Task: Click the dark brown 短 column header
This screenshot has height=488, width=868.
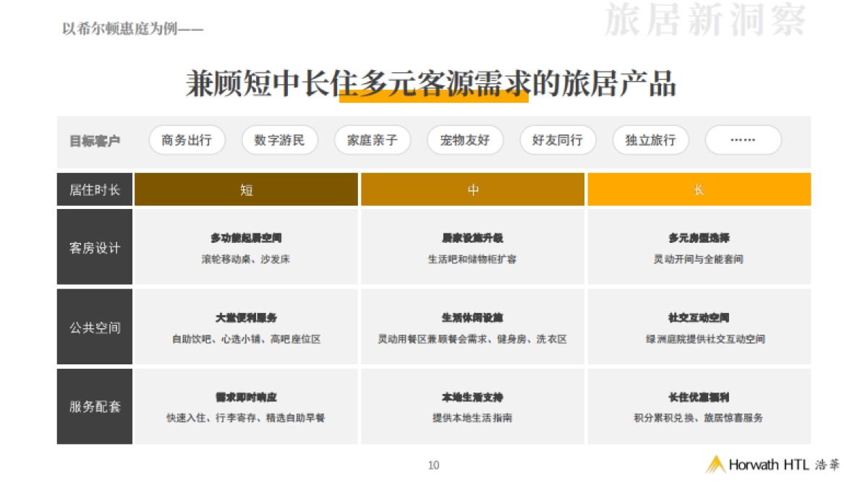Action: point(247,190)
